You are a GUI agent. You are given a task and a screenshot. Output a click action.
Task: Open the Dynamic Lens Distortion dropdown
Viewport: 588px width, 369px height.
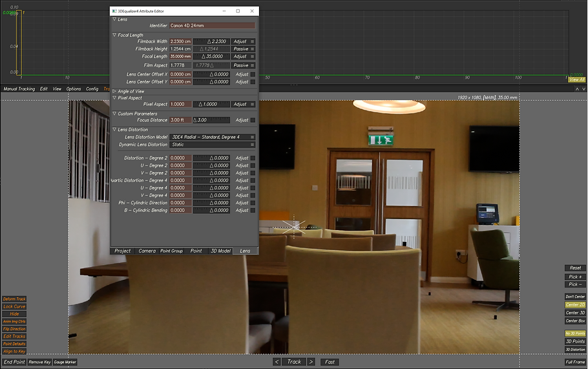tap(212, 144)
